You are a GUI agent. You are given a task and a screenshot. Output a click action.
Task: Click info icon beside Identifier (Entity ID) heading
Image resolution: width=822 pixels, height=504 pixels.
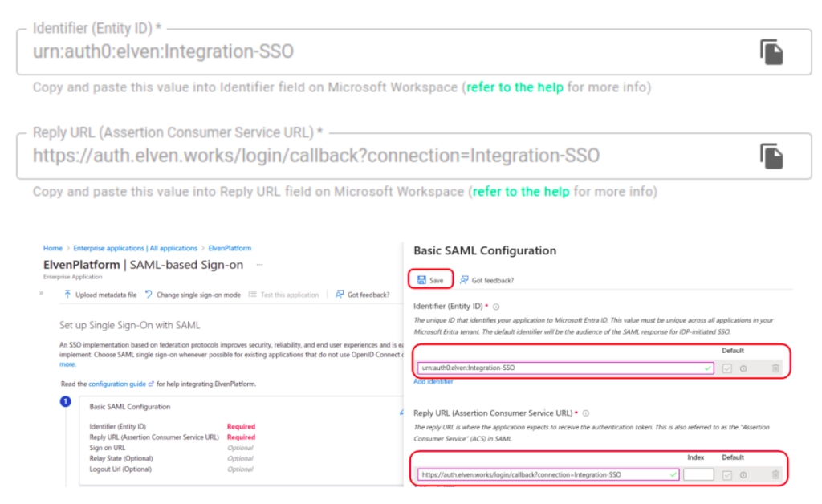point(497,307)
